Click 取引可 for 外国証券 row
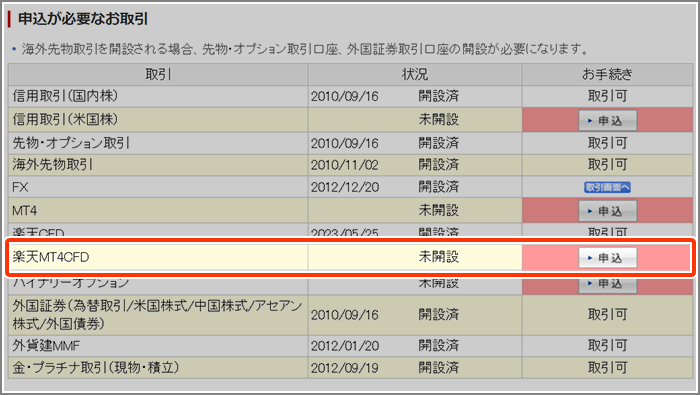Image resolution: width=700 pixels, height=395 pixels. [x=607, y=315]
